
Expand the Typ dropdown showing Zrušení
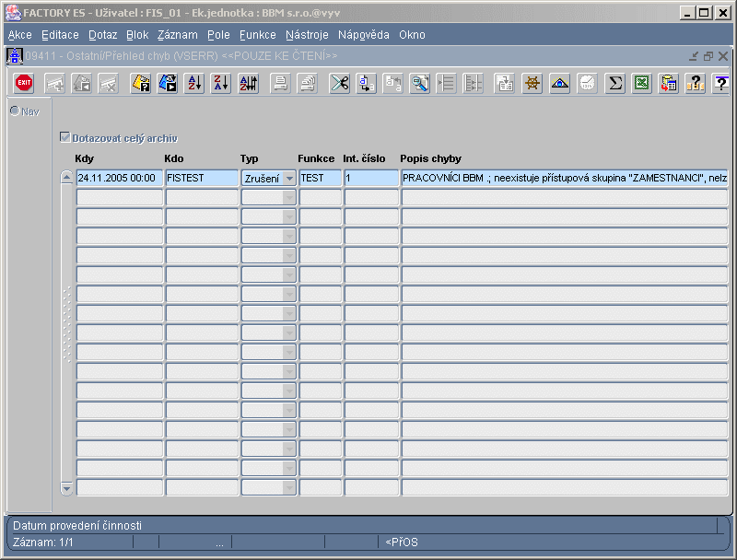pyautogui.click(x=289, y=178)
